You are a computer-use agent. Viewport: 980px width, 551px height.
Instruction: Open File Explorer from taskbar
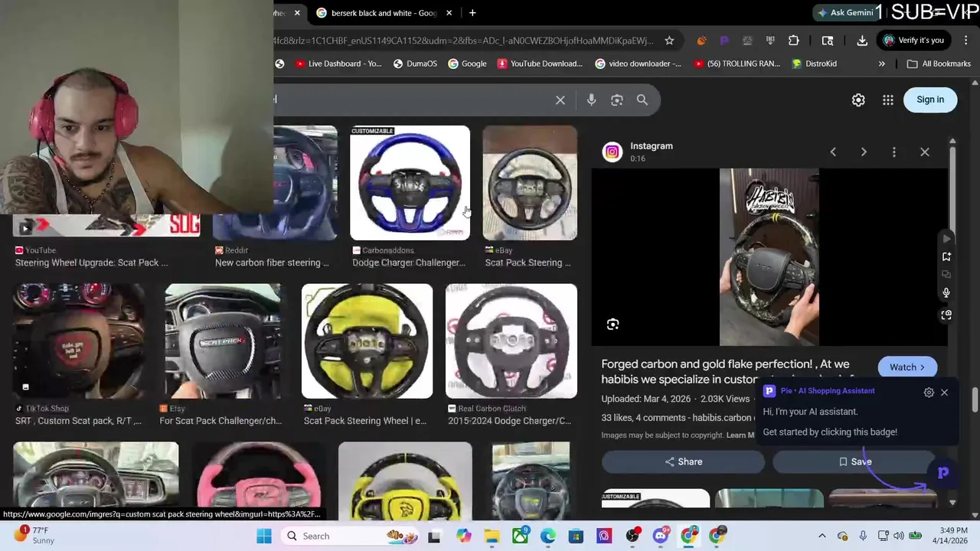492,536
